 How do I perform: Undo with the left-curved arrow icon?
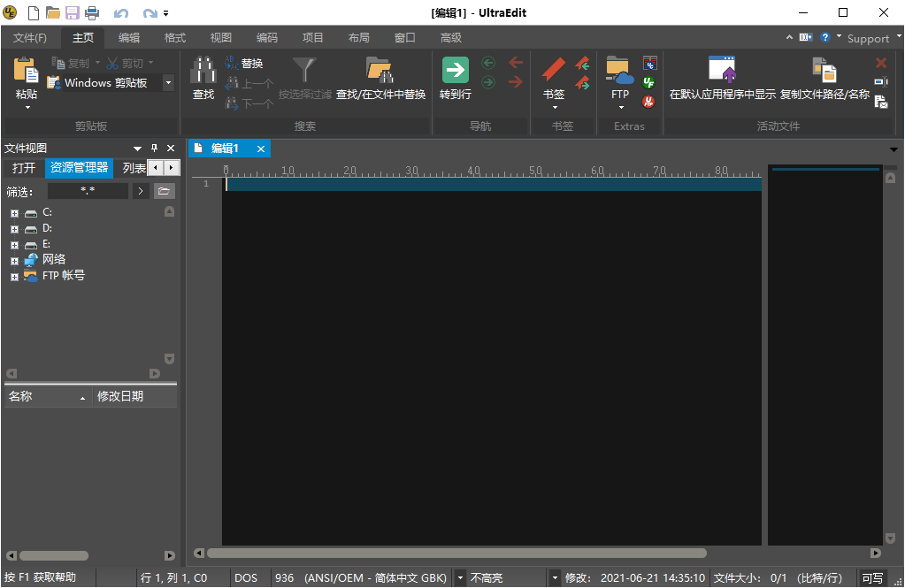120,12
